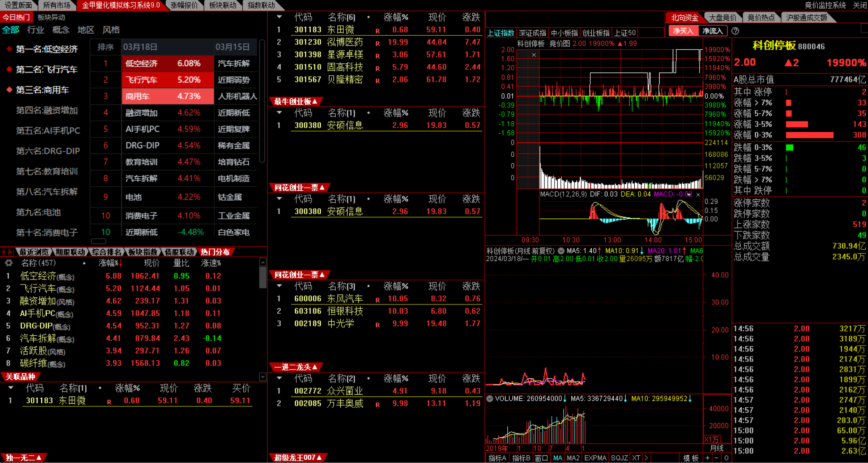Viewport: 868px width, 463px height.
Task: Click the dot marker in 名称(6) header
Action: (368, 17)
